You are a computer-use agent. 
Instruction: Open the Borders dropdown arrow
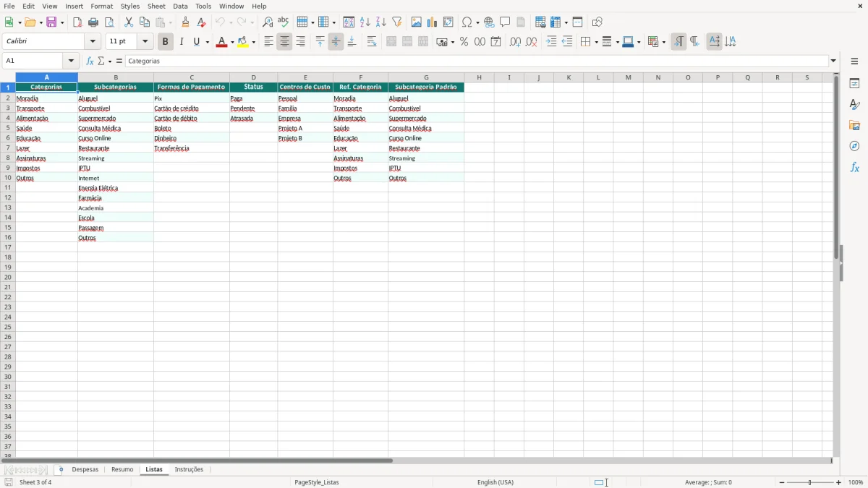pyautogui.click(x=595, y=42)
